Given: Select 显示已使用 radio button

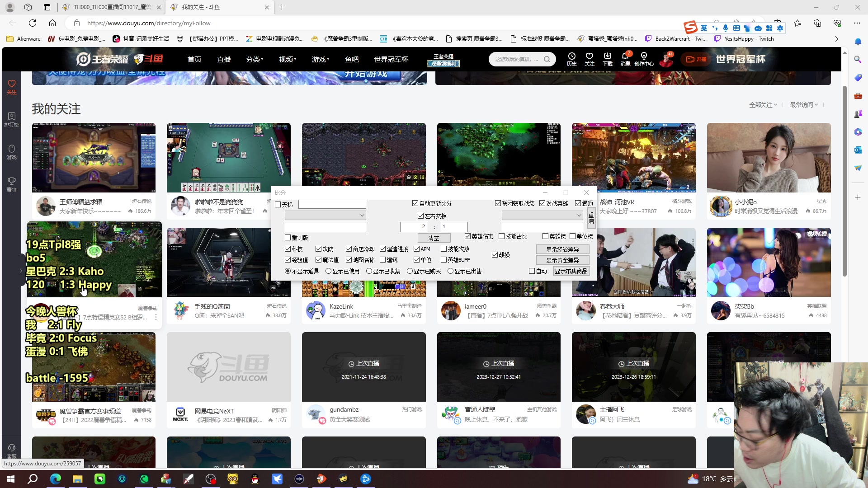Looking at the screenshot, I should (x=328, y=271).
